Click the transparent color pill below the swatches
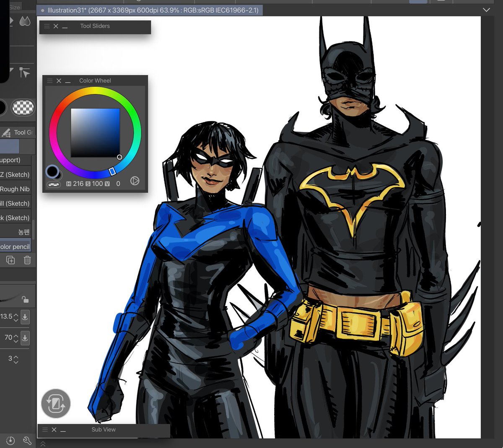503x448 pixels. pos(54,184)
